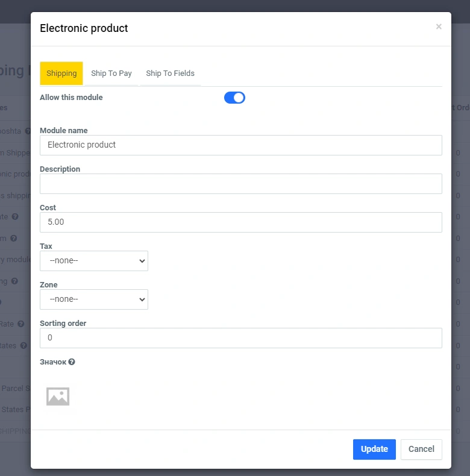Screen dimensions: 470x476
Task: Cancel the module editing dialog
Action: [x=421, y=449]
